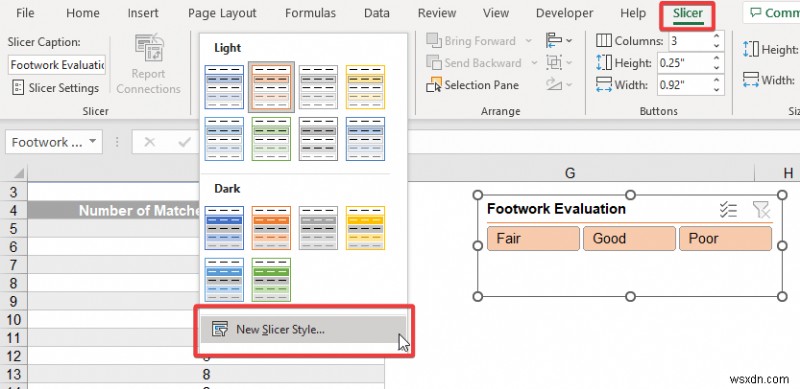Expand the Bring Forward dropdown arrow
This screenshot has height=389, width=800.
(529, 41)
